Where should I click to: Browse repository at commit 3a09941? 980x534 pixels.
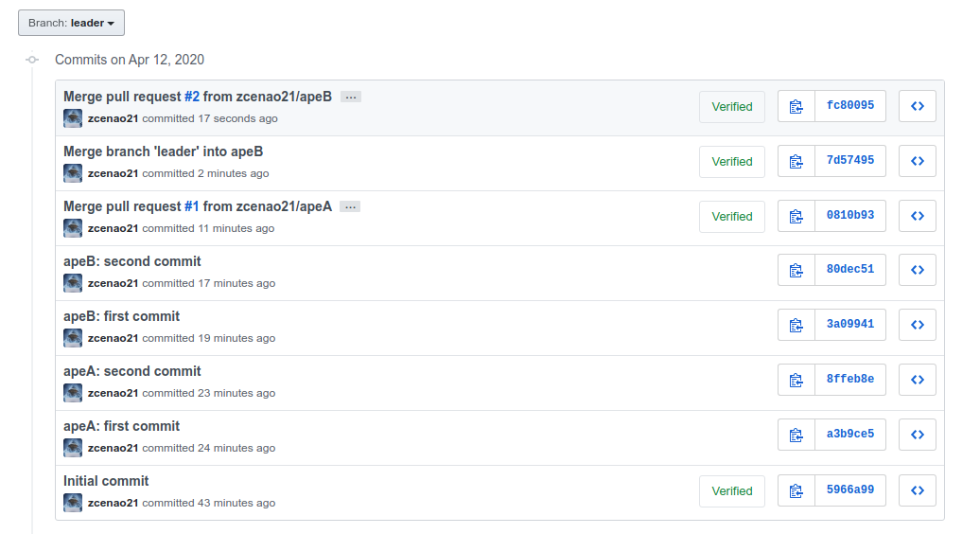pyautogui.click(x=918, y=325)
